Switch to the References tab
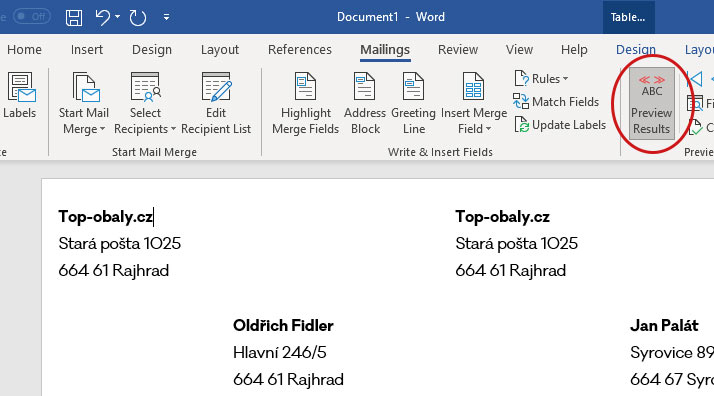 click(300, 49)
